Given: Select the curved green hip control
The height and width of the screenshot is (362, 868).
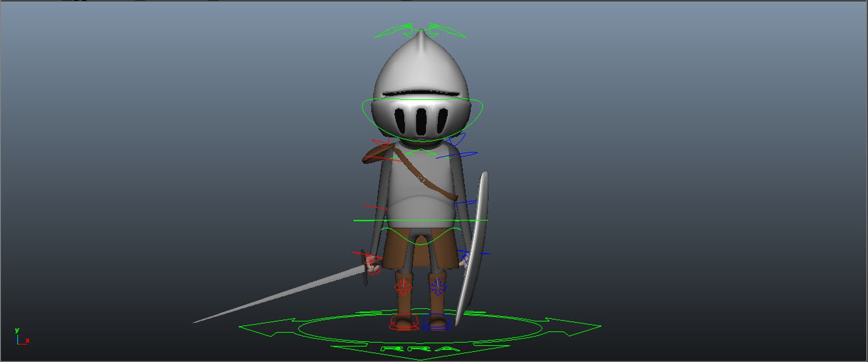Looking at the screenshot, I should tap(420, 236).
